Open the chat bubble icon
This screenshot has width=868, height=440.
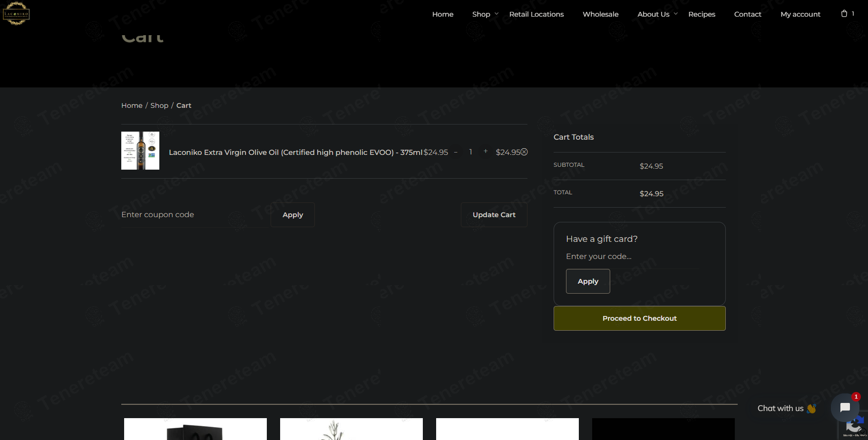tap(845, 408)
